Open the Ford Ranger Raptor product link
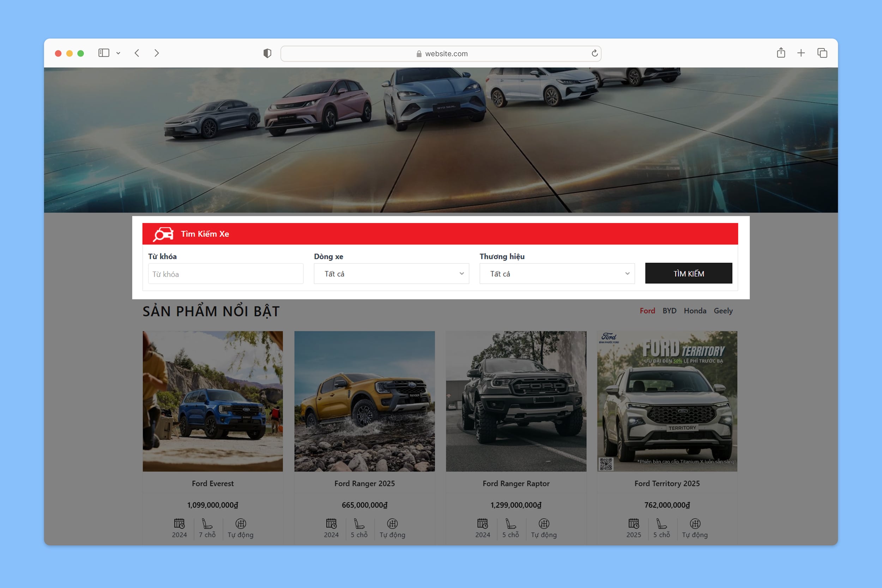The width and height of the screenshot is (882, 588). [516, 484]
